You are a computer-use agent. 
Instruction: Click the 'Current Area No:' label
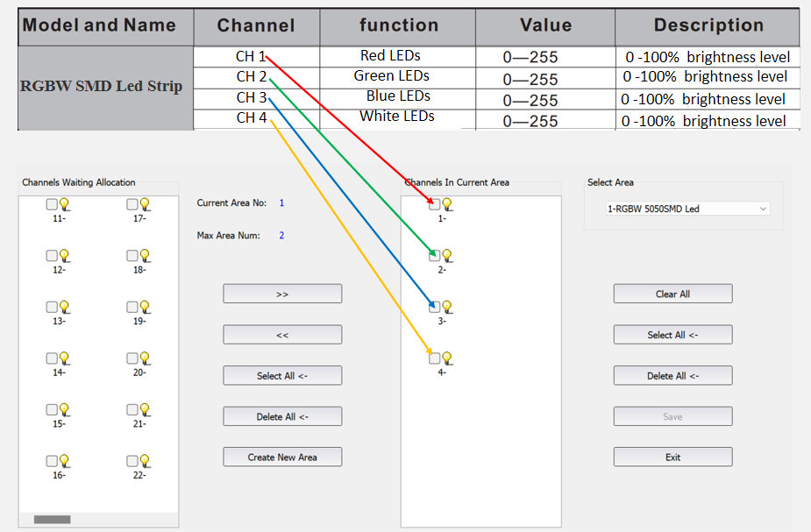[231, 203]
